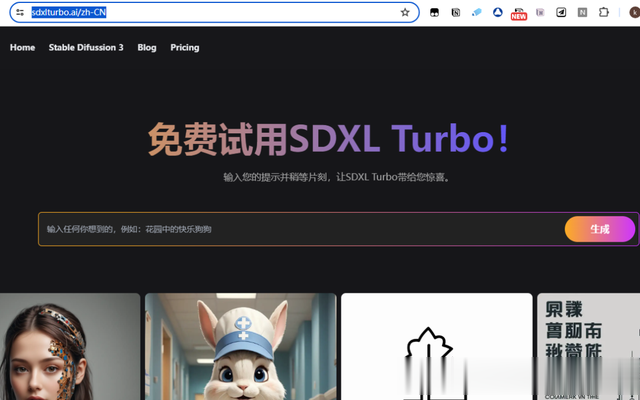Open the Extensions puzzle piece menu
Image resolution: width=640 pixels, height=400 pixels.
pyautogui.click(x=604, y=12)
